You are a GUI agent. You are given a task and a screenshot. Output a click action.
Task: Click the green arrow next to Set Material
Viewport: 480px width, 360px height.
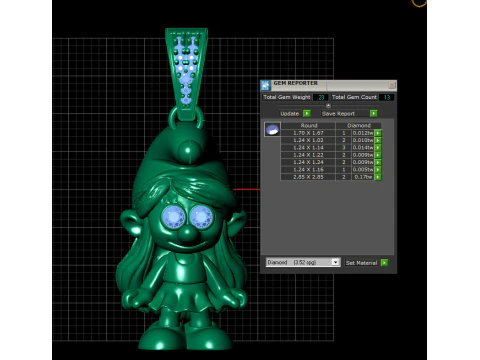[384, 263]
